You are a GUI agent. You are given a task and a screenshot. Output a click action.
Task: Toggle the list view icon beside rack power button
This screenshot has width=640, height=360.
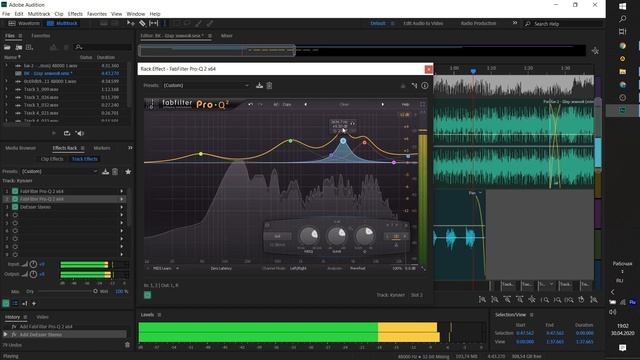(x=15, y=303)
